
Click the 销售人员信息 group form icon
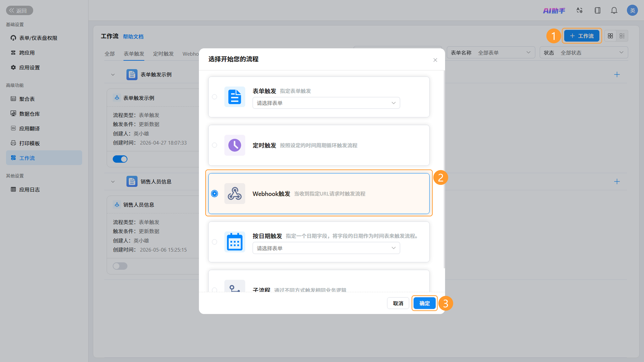132,182
